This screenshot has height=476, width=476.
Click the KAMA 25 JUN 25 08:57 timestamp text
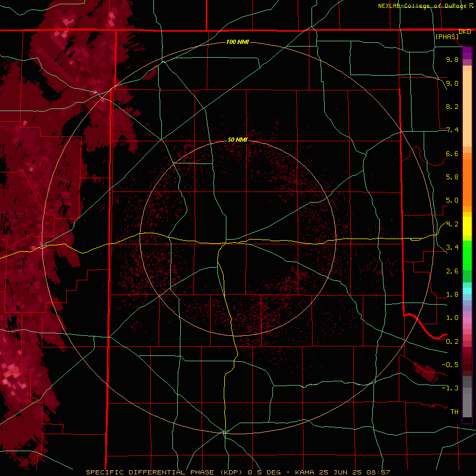tap(342, 472)
